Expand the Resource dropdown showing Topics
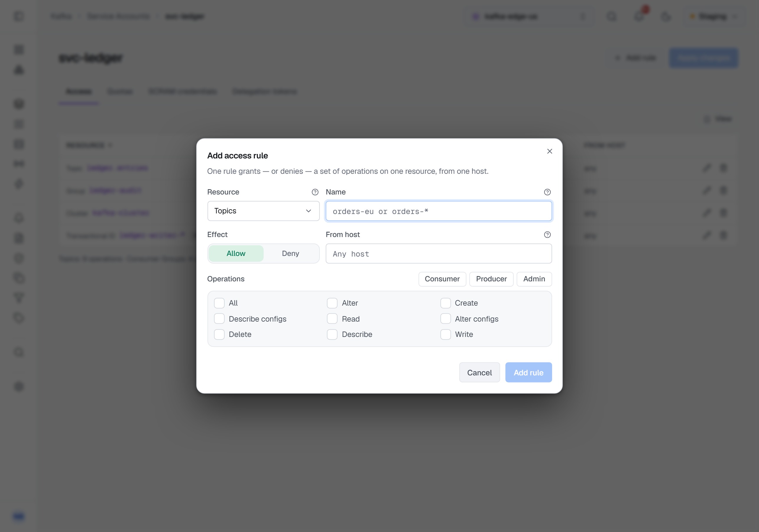Image resolution: width=759 pixels, height=532 pixels. click(263, 211)
